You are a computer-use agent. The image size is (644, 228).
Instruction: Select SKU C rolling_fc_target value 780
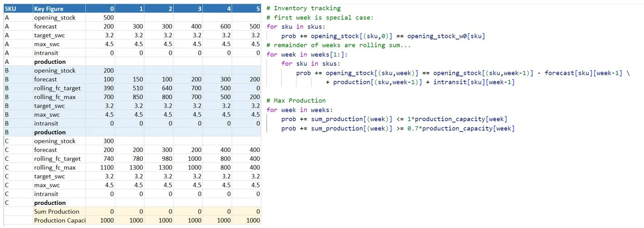tap(129, 159)
